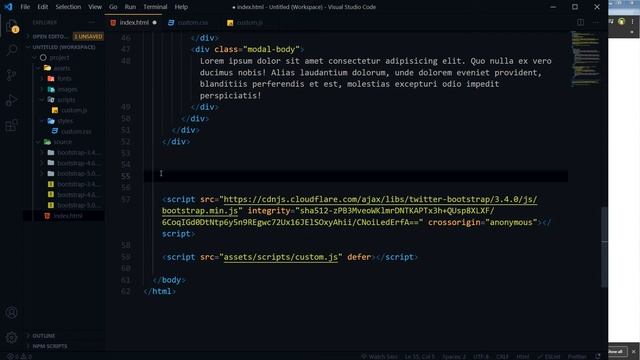The image size is (640, 360).
Task: Open the Accounts menu icon
Action: tap(11, 312)
